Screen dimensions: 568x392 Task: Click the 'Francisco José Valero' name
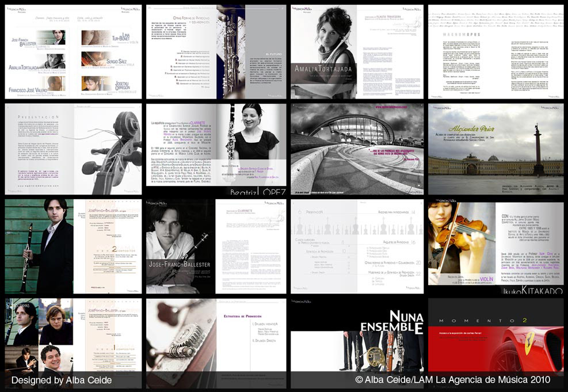[28, 90]
